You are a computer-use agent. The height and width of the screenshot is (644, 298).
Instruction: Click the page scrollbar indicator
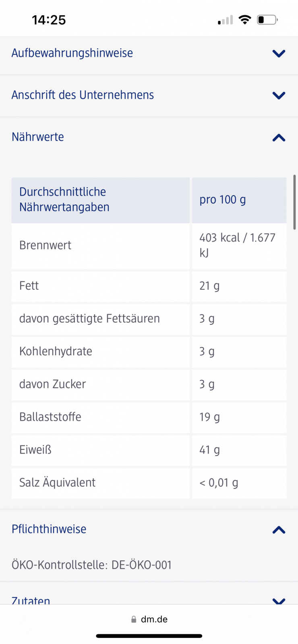pos(294,202)
